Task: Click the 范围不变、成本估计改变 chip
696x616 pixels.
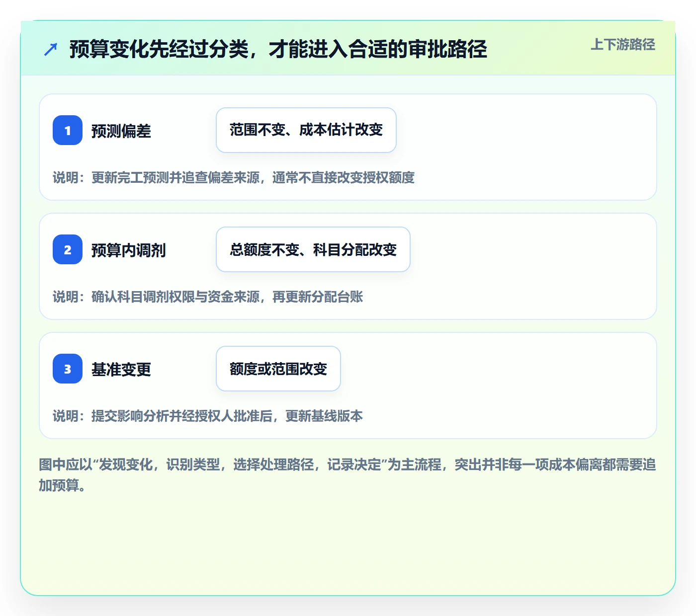Action: coord(306,130)
